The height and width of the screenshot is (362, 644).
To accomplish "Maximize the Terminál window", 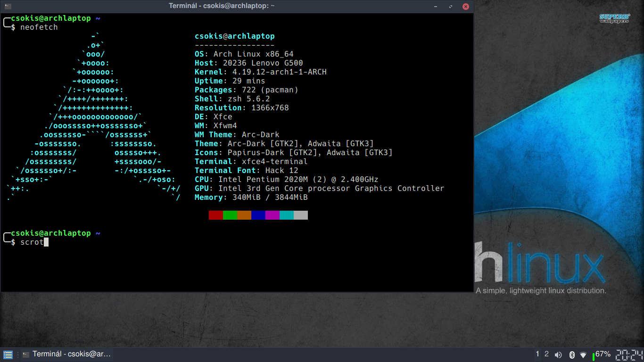I will click(x=451, y=7).
